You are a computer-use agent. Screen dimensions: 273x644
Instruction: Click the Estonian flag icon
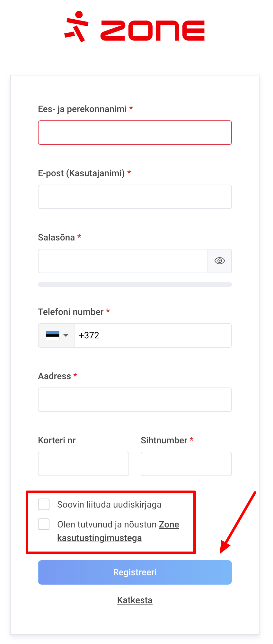(53, 335)
